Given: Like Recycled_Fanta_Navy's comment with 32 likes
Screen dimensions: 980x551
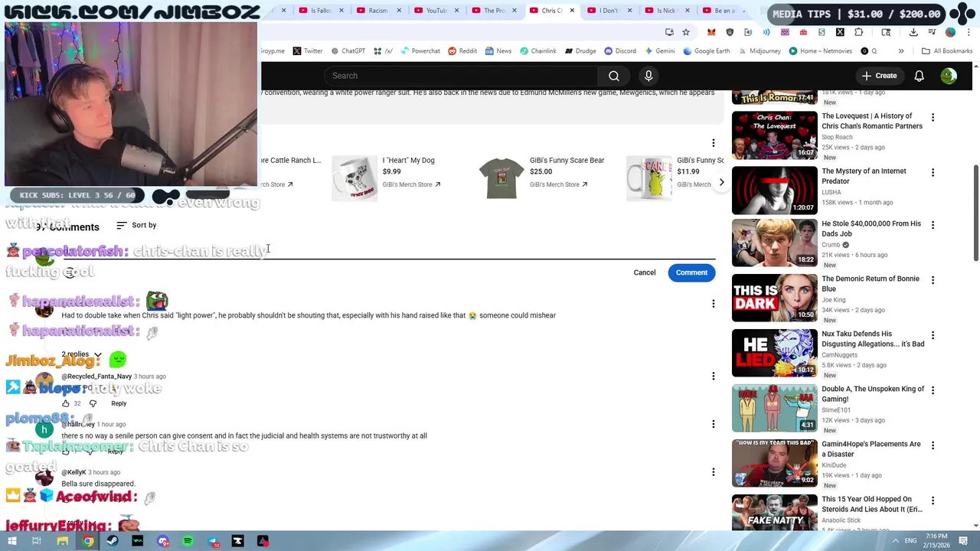Looking at the screenshot, I should point(66,403).
